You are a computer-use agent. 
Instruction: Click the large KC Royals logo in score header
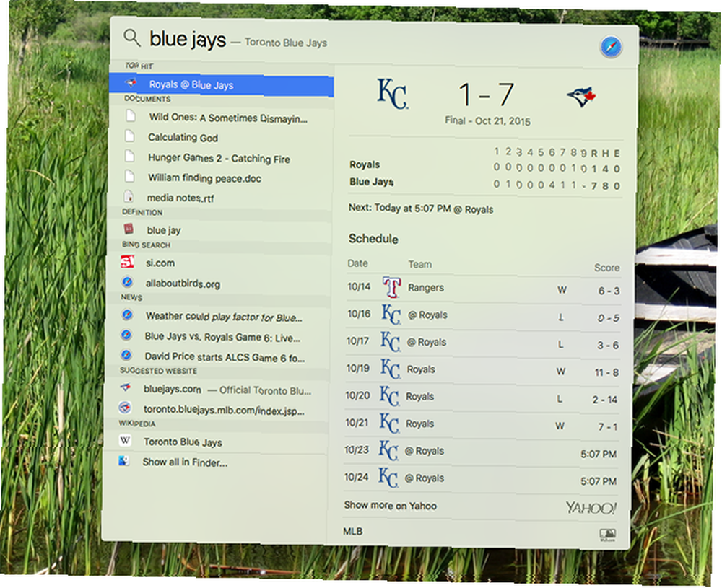coord(392,94)
